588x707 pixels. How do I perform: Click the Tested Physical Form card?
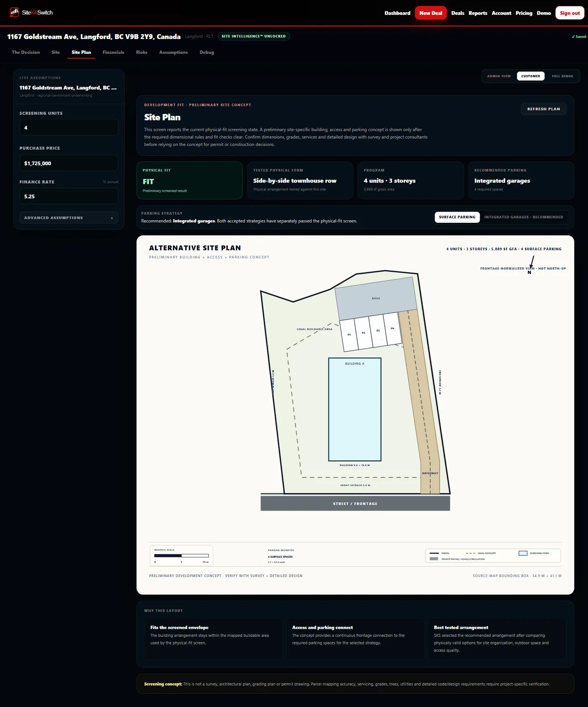(300, 180)
